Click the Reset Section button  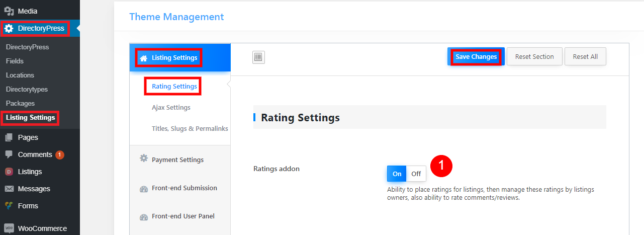tap(534, 56)
